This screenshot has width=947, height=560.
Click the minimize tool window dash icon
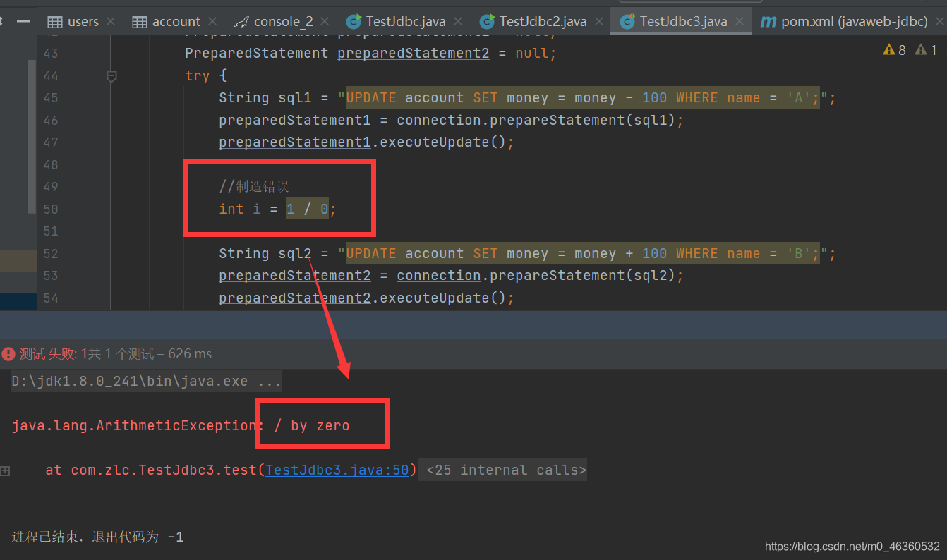click(x=23, y=22)
